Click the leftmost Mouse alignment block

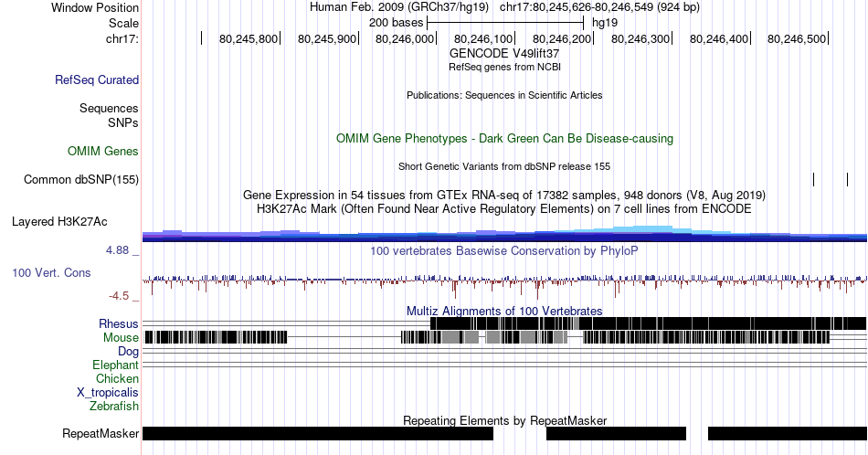(216, 338)
